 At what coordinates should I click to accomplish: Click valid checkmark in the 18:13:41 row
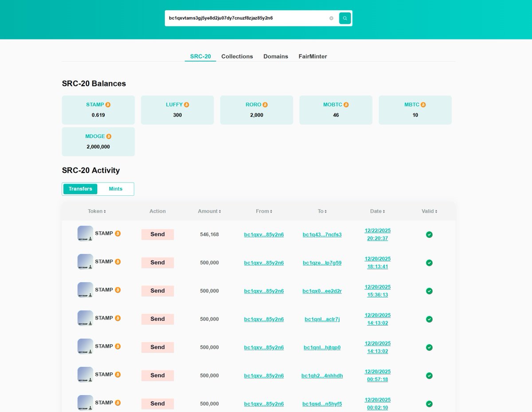click(x=429, y=263)
